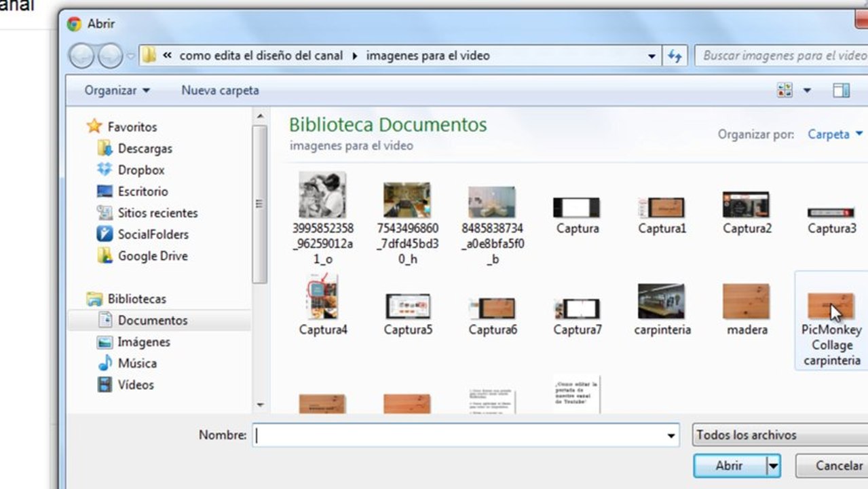
Task: Click the folder icon in address bar
Action: coord(149,56)
